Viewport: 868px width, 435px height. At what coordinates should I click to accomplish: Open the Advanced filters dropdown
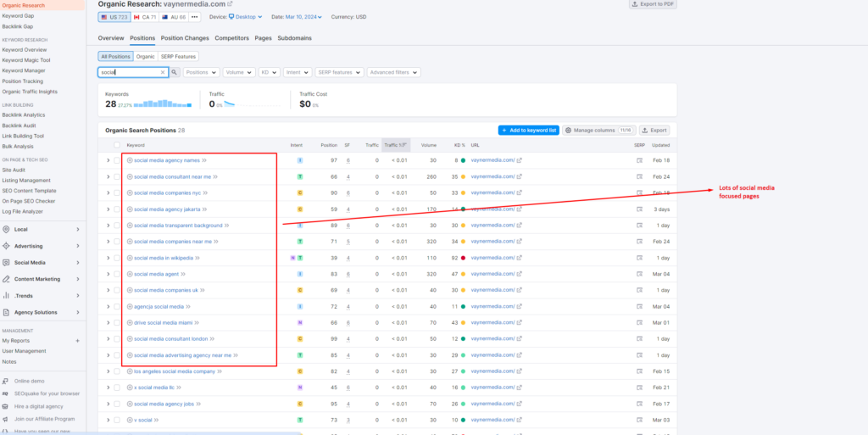(x=393, y=72)
